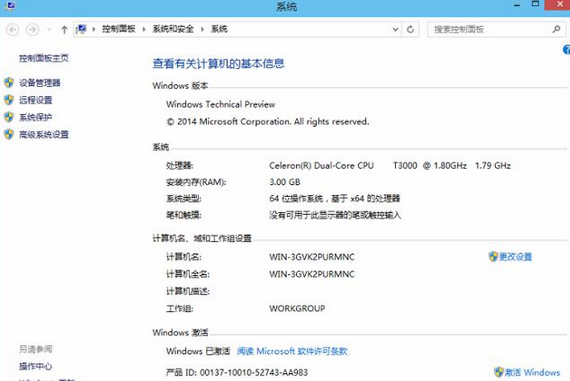Expand chevron before 控制面板 breadcrumb
Screen dimensions: 570x381
tap(94, 29)
